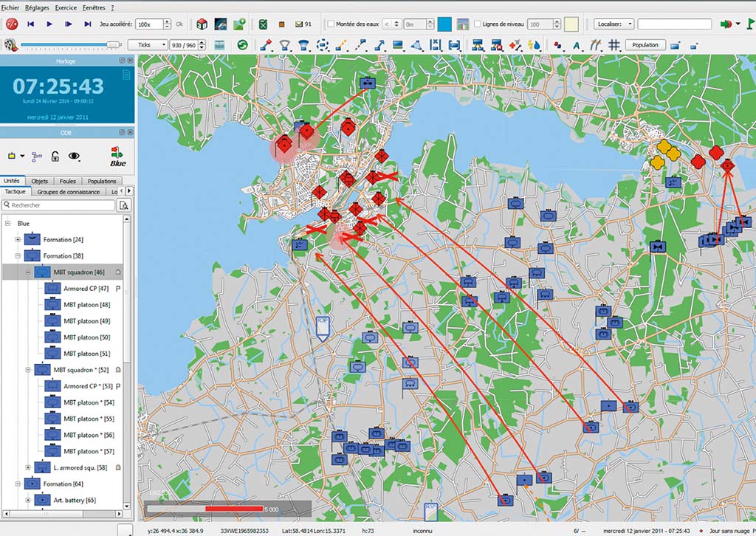Expand the Formation [24] tree node
Viewport: 756px width, 536px height.
(18, 239)
